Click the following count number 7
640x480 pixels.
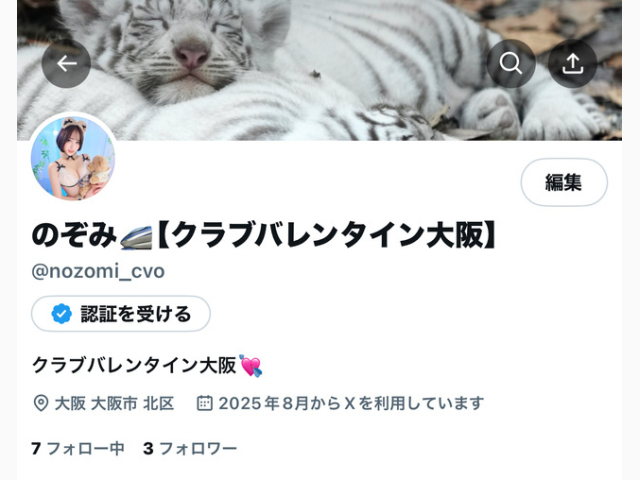(36, 449)
